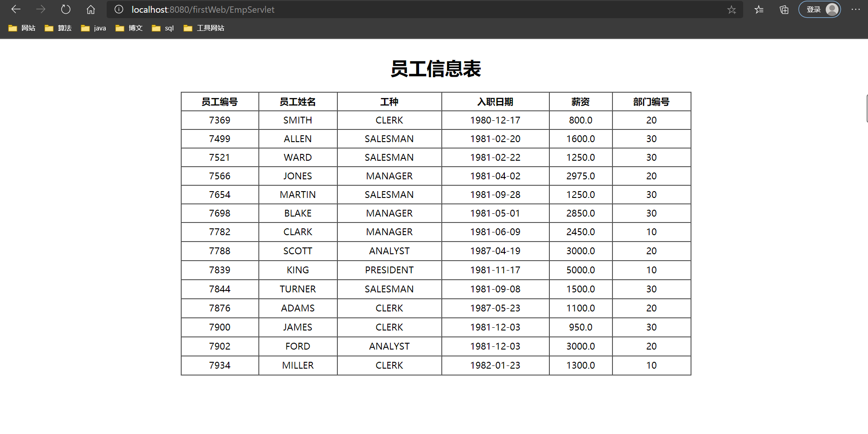868x434 pixels.
Task: Click the 7521 employee number
Action: pos(220,158)
